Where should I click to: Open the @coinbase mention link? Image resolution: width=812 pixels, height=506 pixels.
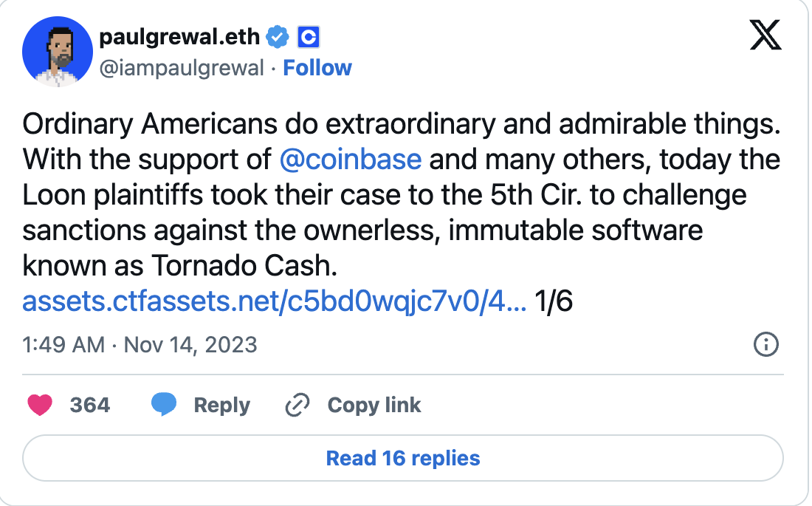click(x=351, y=160)
